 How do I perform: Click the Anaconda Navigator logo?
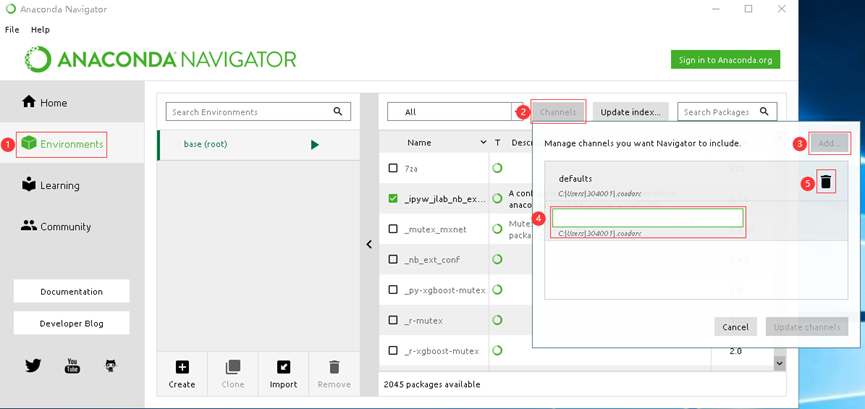(160, 59)
